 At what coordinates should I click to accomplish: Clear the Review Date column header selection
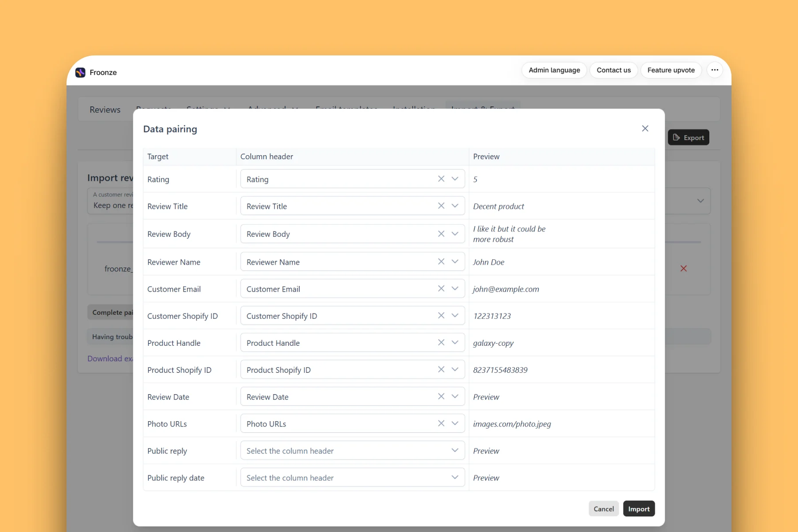pyautogui.click(x=441, y=396)
